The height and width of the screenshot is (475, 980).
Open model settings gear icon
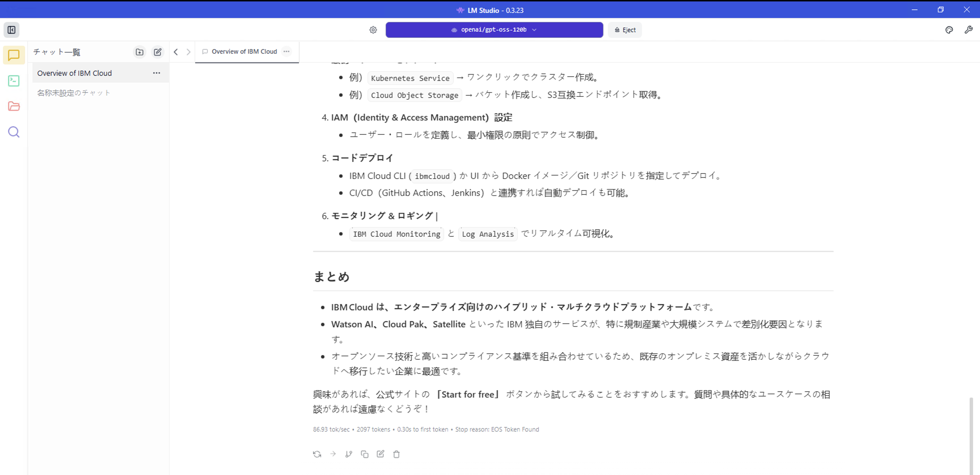pyautogui.click(x=373, y=30)
